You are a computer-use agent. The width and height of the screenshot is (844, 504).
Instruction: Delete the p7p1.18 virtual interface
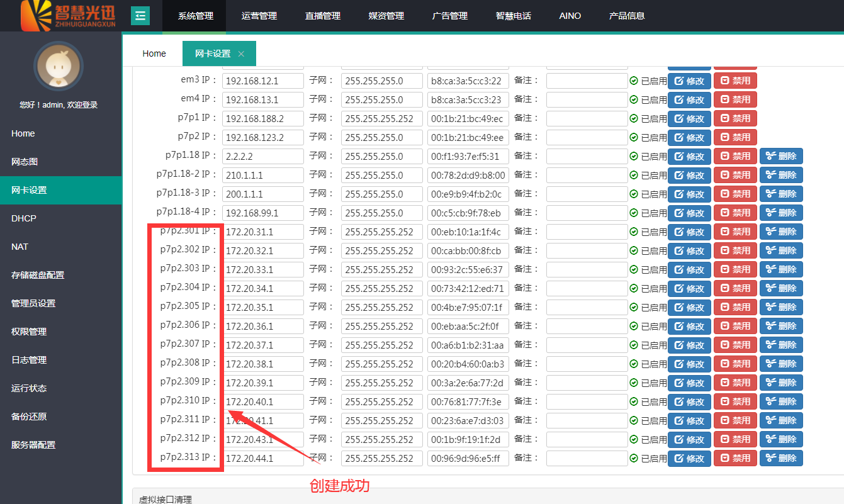click(x=781, y=157)
